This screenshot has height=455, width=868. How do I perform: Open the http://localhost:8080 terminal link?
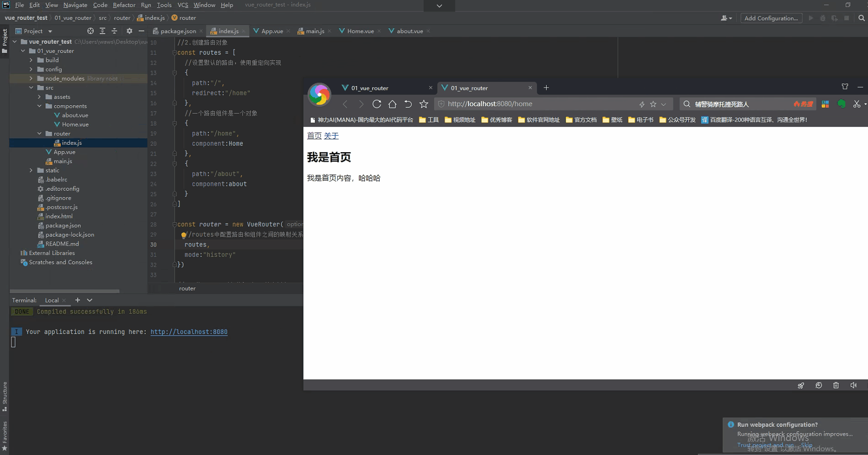[x=189, y=332]
